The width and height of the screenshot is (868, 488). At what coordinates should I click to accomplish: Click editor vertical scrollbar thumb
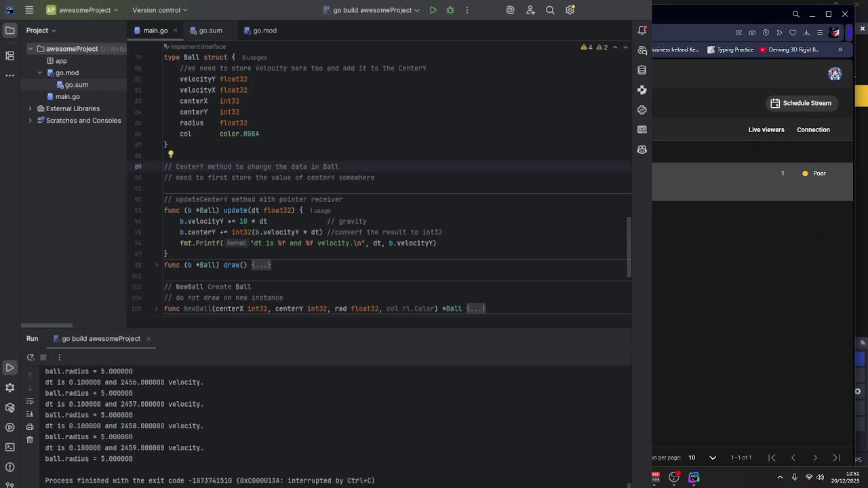pos(629,247)
